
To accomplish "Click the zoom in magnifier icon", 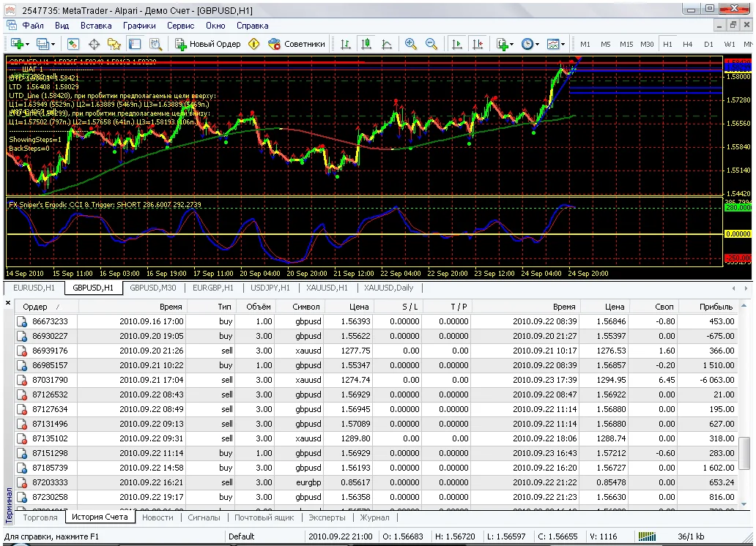I will click(411, 44).
